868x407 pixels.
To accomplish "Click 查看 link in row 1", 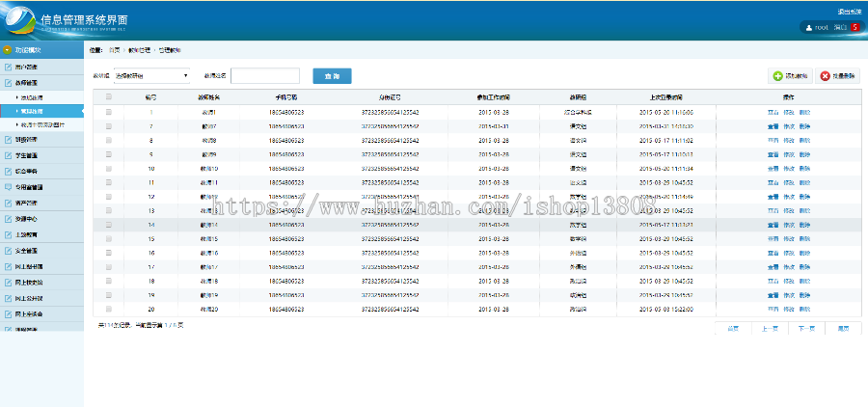I will tap(773, 112).
